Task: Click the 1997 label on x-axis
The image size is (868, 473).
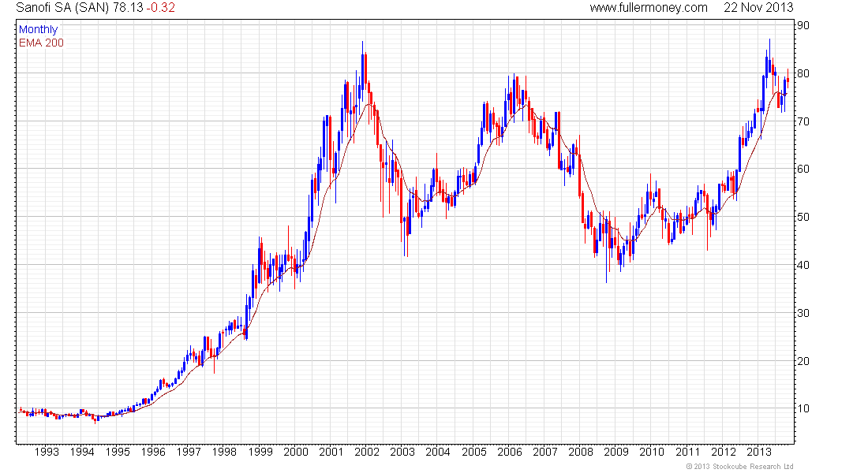Action: 189,452
